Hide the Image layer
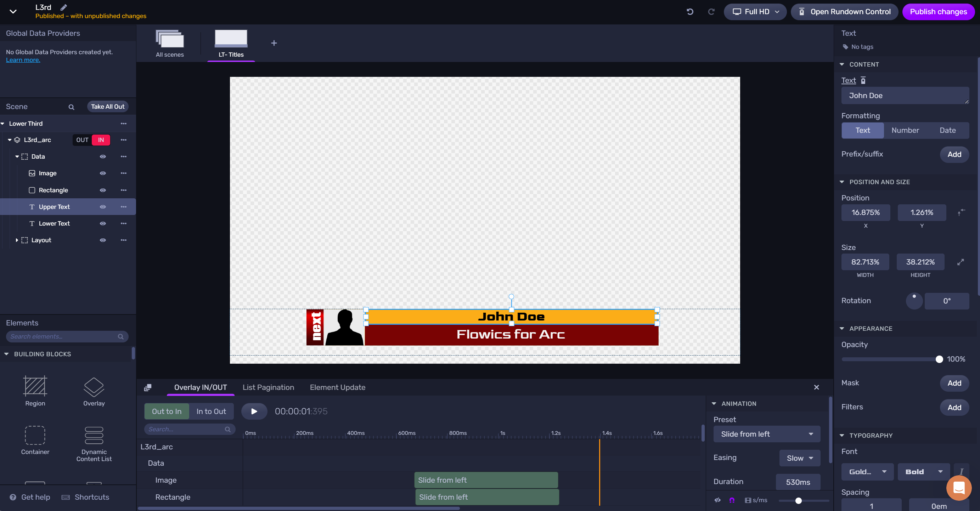 tap(103, 174)
